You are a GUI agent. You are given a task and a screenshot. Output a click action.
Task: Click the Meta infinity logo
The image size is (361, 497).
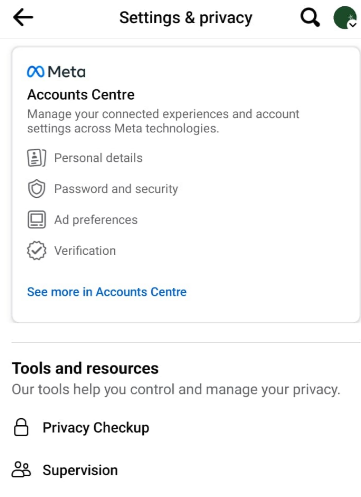tap(35, 72)
